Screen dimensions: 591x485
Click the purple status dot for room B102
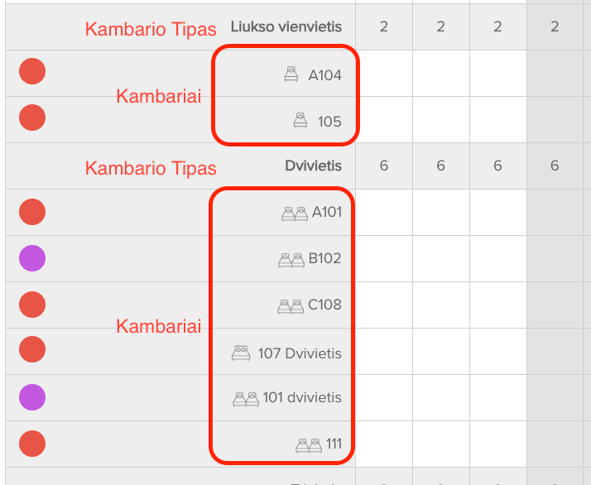tap(32, 258)
